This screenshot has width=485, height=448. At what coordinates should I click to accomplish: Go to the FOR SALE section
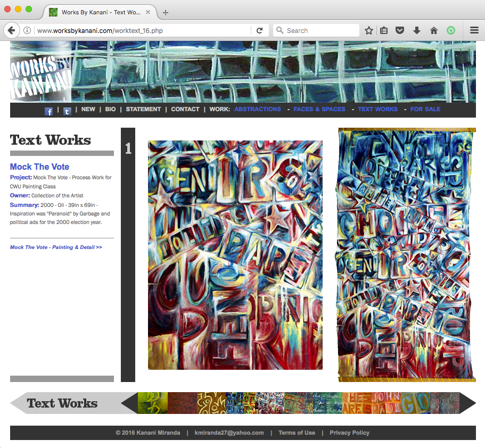coord(425,109)
